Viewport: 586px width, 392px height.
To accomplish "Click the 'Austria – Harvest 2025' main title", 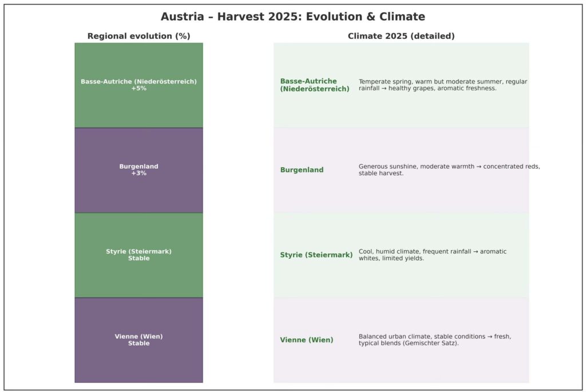I will coord(292,17).
